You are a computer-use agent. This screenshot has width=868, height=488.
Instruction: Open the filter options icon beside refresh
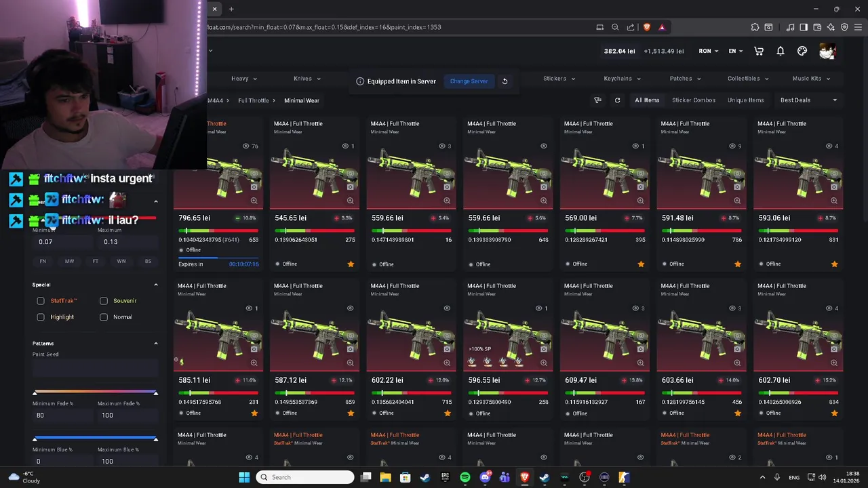pyautogui.click(x=597, y=100)
